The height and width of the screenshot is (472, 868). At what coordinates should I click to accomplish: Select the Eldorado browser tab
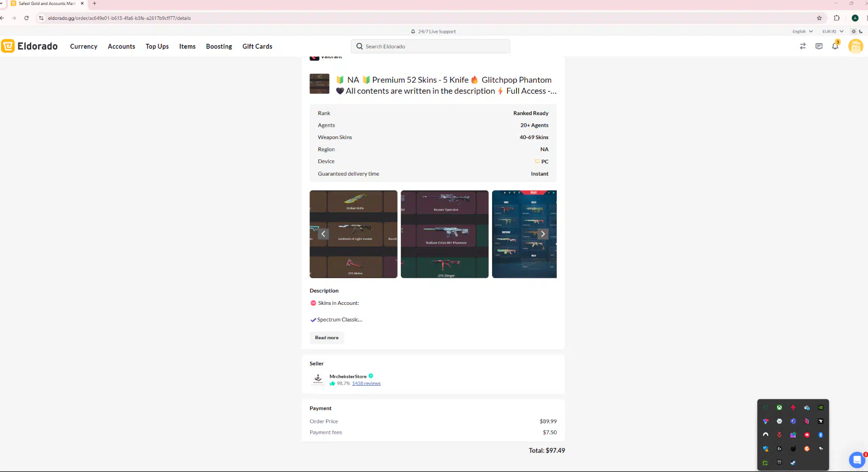[46, 4]
